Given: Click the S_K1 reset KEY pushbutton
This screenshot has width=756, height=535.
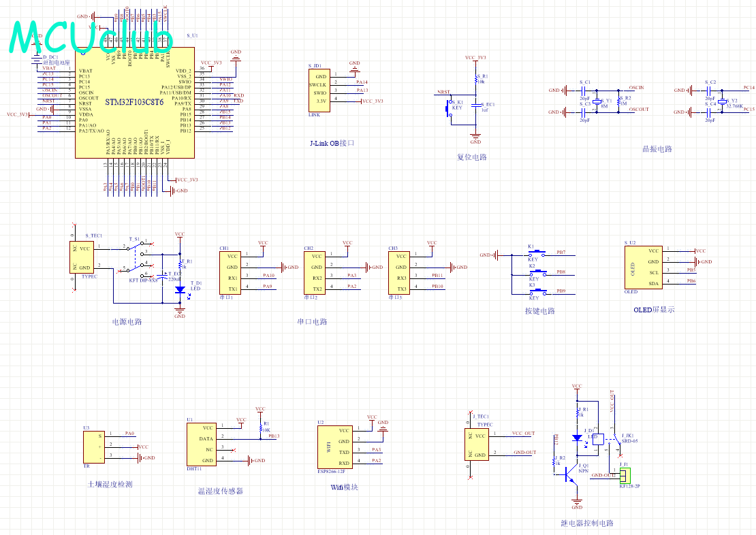Looking at the screenshot, I should (450, 108).
